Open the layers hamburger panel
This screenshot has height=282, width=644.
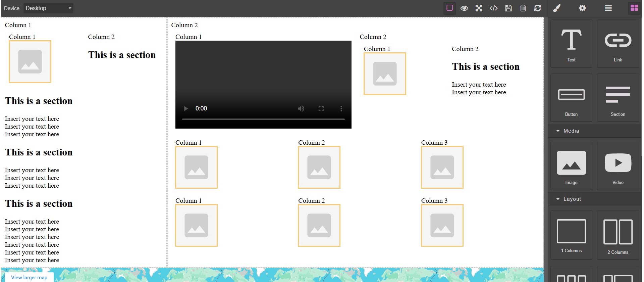coord(608,8)
